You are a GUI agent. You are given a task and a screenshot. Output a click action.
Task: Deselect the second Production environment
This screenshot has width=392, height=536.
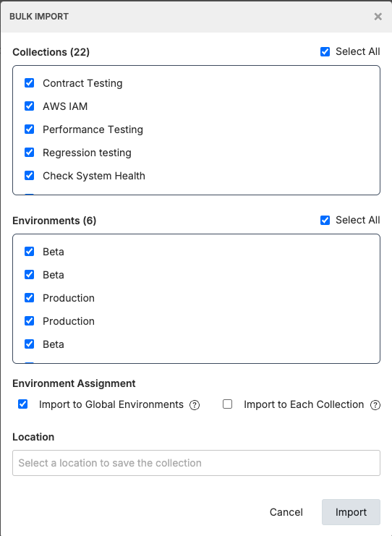[x=30, y=320]
